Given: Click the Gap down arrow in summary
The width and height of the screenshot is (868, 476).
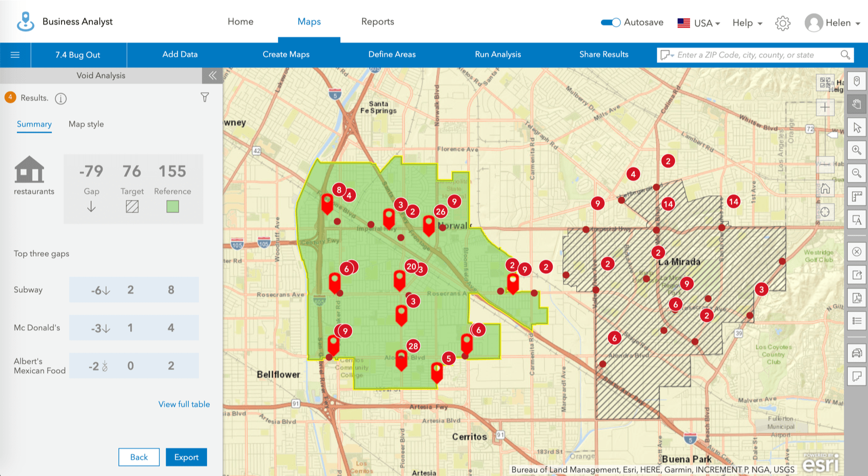Looking at the screenshot, I should tap(91, 206).
